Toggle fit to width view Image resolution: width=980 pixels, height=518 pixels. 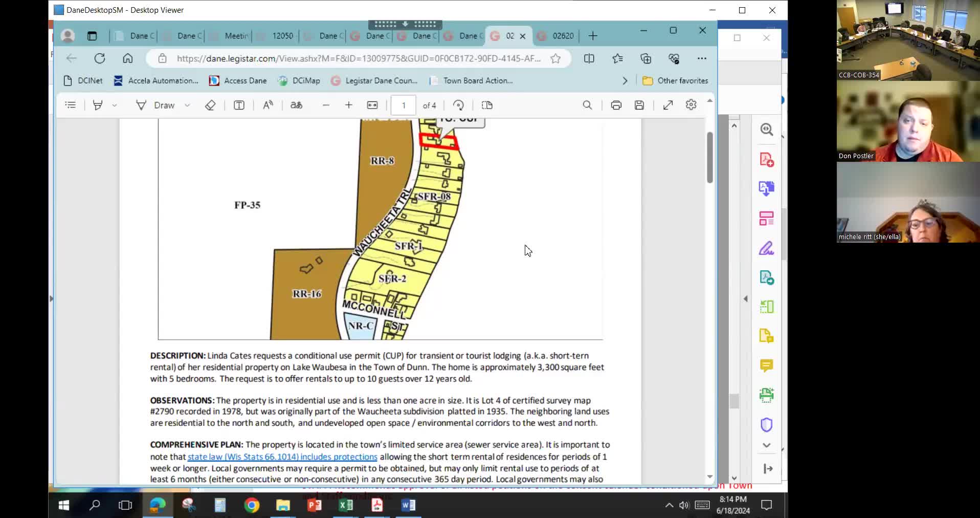pyautogui.click(x=372, y=105)
